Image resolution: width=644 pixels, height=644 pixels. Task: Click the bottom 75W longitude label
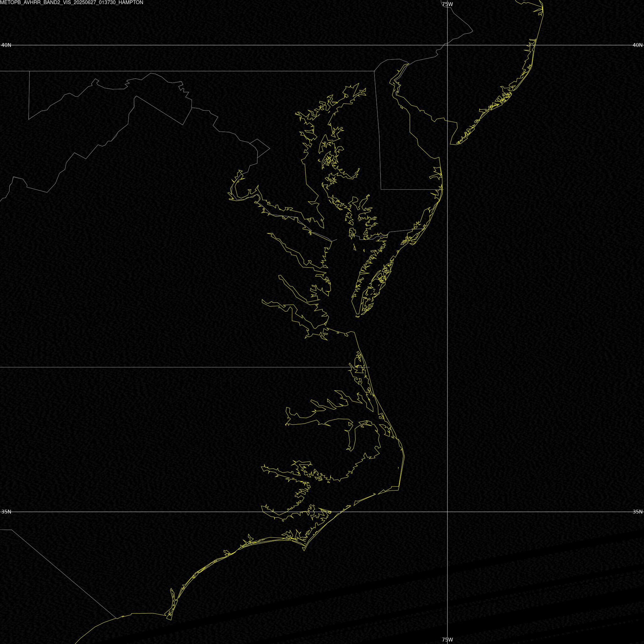tap(447, 640)
